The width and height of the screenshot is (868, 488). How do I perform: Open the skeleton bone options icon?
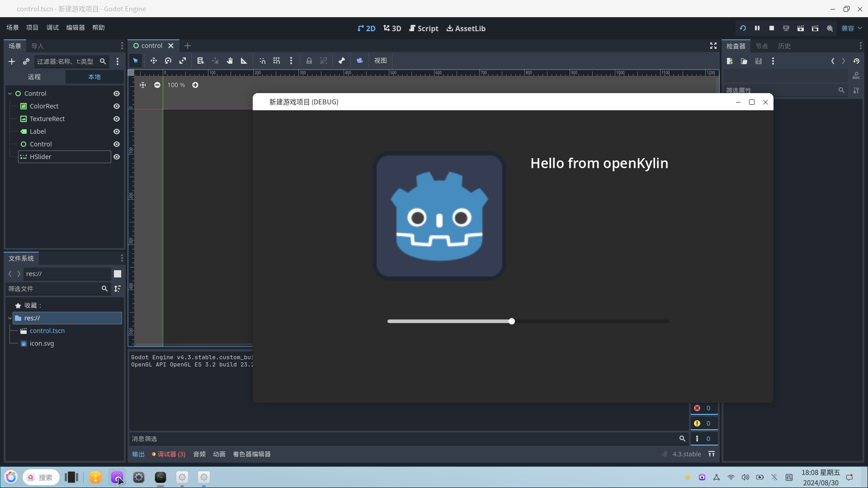point(342,61)
